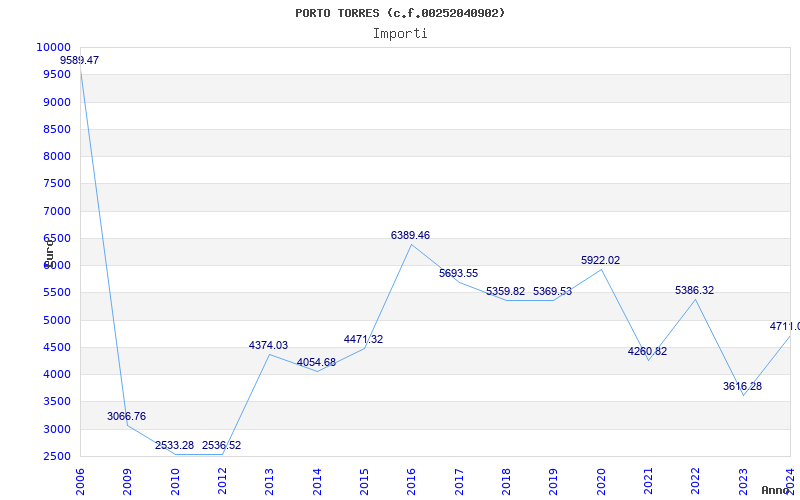Select the 9500 y-axis label
This screenshot has height=500, width=800.
[57, 74]
